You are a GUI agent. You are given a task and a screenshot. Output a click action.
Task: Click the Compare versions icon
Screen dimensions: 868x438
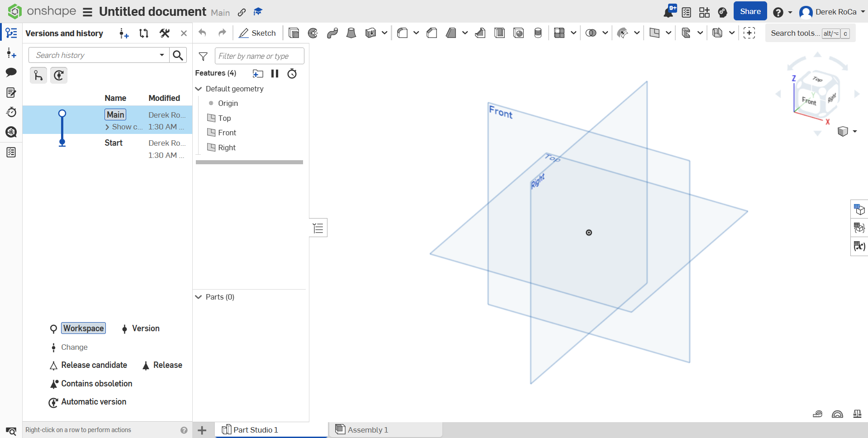tap(144, 33)
